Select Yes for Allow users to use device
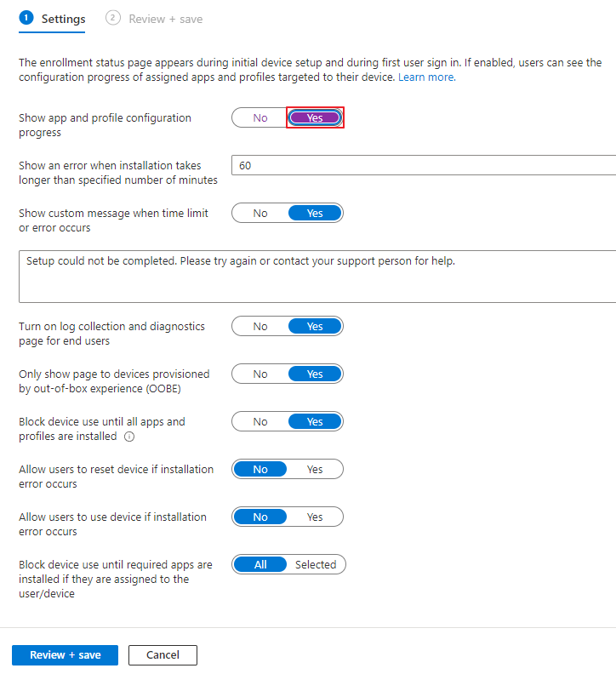 [315, 517]
